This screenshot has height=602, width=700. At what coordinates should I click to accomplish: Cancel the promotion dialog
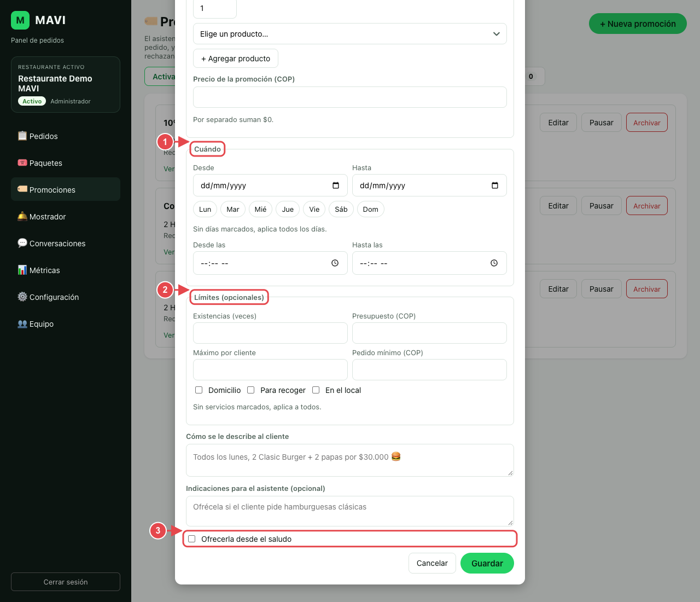click(432, 563)
